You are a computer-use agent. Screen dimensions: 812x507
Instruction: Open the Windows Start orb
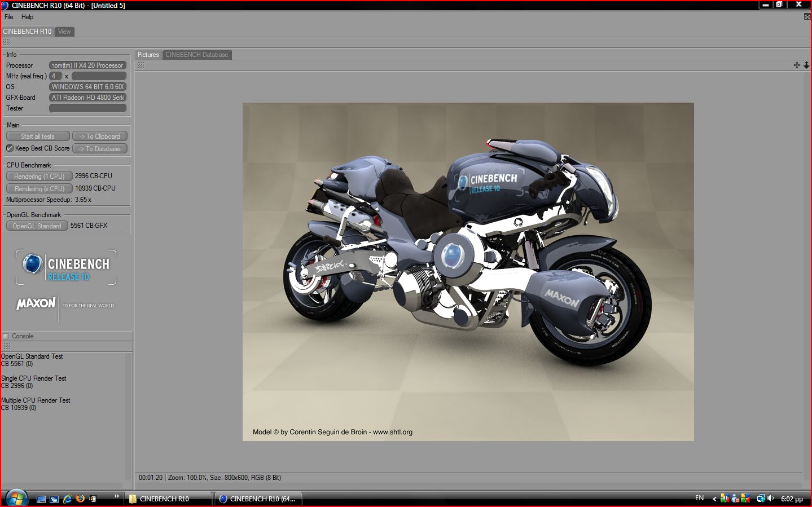(16, 499)
